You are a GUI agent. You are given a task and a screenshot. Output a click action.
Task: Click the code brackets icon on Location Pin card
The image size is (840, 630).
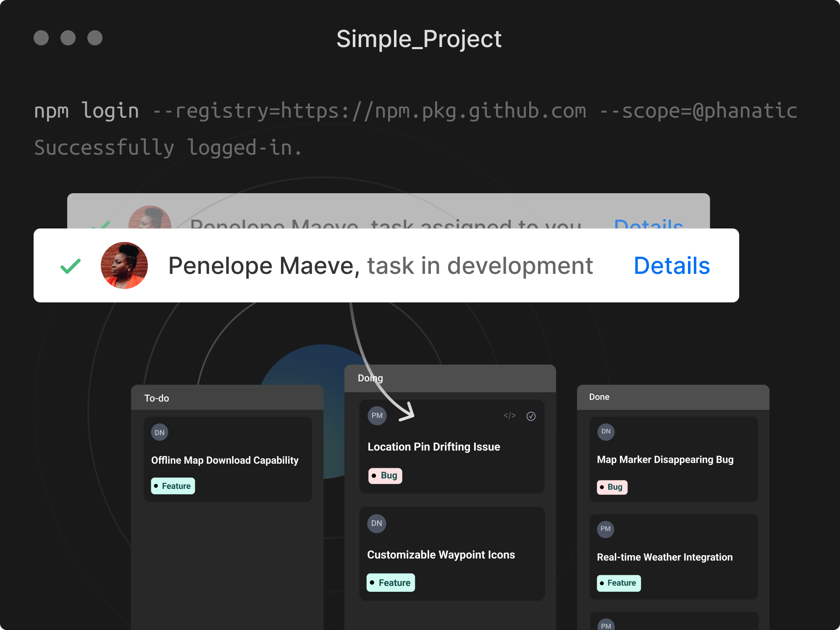click(x=509, y=416)
